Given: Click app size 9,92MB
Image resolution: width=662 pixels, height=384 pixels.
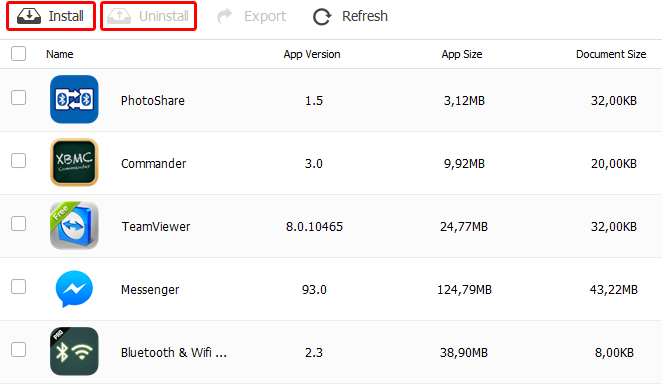Looking at the screenshot, I should coord(464,163).
